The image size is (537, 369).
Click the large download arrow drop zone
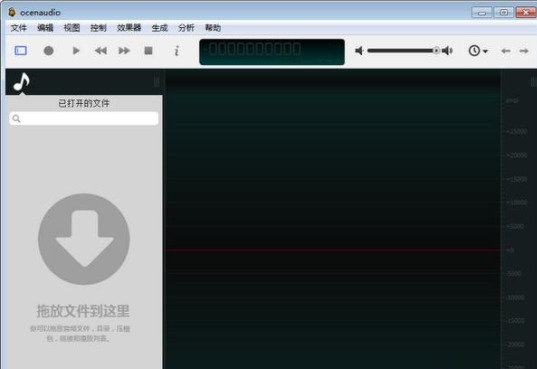point(84,239)
